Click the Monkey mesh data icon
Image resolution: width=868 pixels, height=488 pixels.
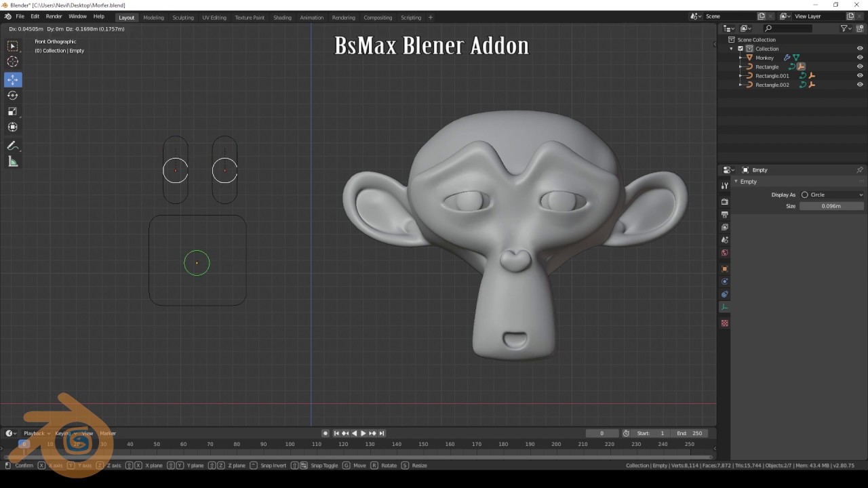click(796, 58)
